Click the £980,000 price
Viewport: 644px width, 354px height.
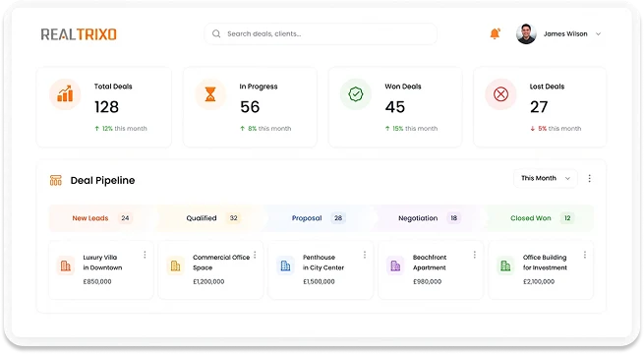coord(427,281)
